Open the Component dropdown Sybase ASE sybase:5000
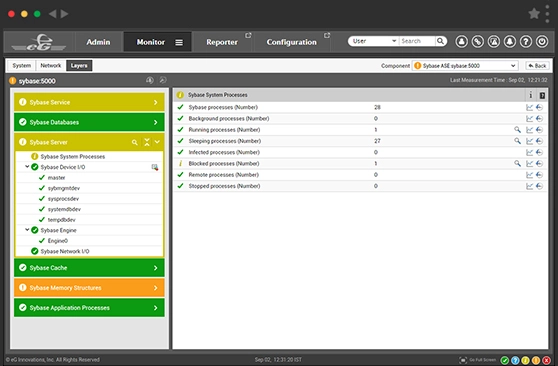The height and width of the screenshot is (366, 558). point(465,66)
